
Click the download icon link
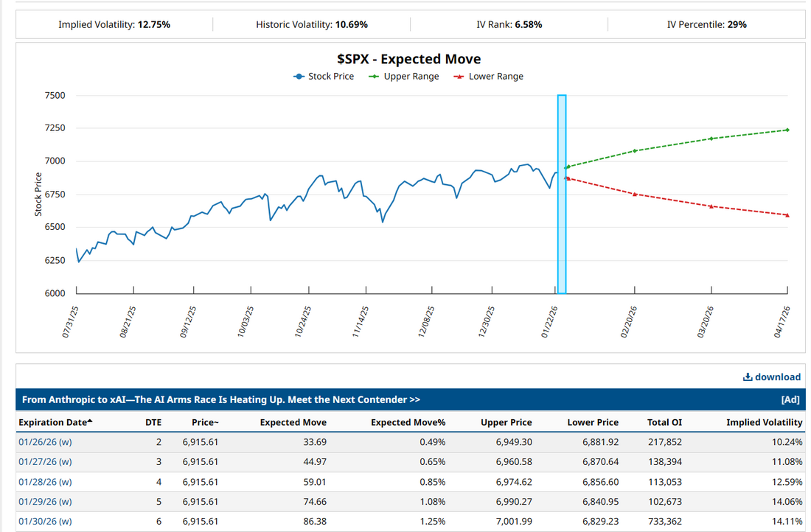pos(771,377)
